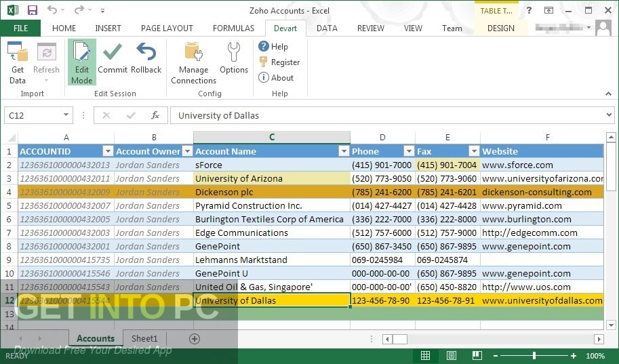Select cell www.pyramid.com
The height and width of the screenshot is (364, 619).
pyautogui.click(x=542, y=205)
